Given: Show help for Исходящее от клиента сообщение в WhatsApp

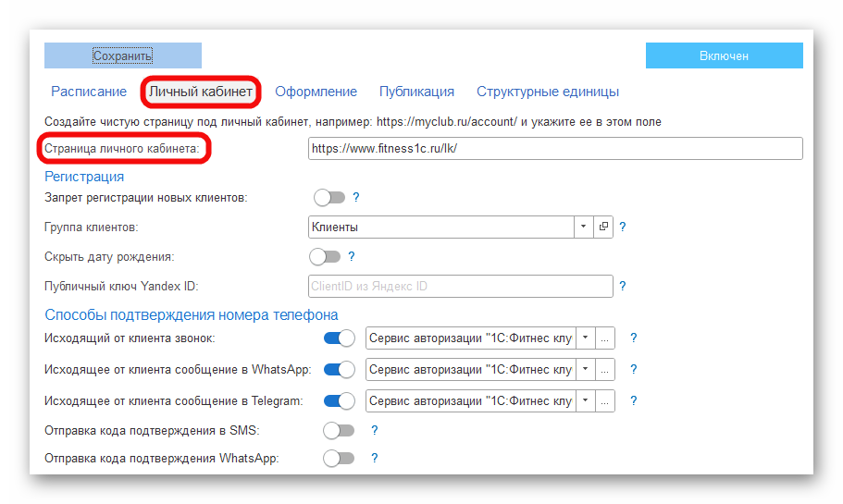Looking at the screenshot, I should 634,370.
